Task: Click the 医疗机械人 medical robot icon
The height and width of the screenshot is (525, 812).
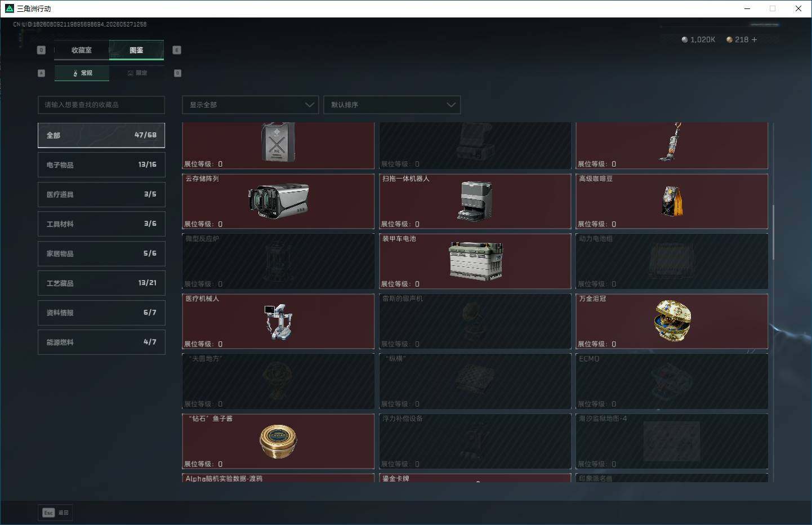Action: pyautogui.click(x=278, y=321)
